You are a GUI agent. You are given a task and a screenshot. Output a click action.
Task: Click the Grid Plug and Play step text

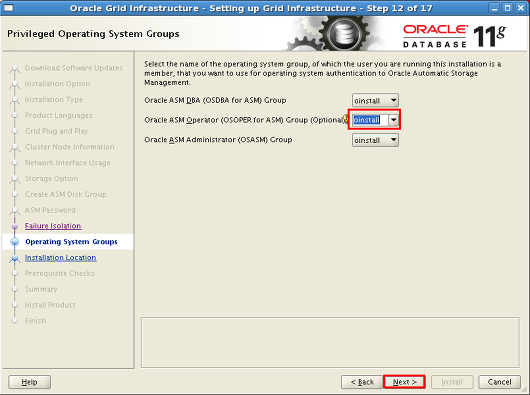(x=56, y=131)
